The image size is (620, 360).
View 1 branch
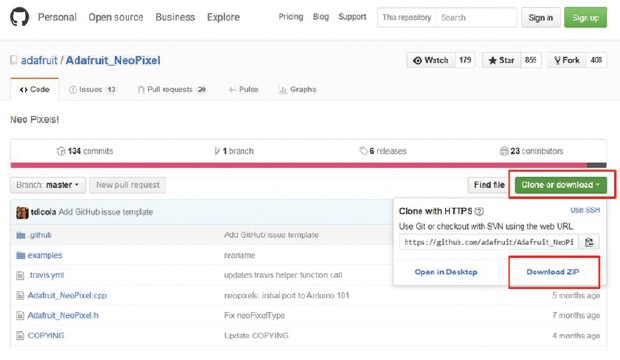click(x=234, y=151)
